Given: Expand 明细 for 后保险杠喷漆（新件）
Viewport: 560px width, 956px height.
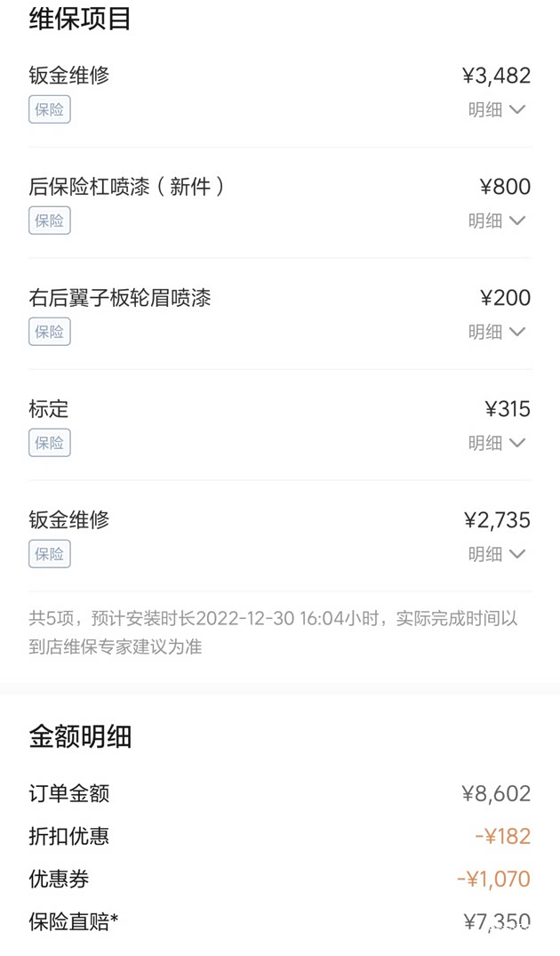Looking at the screenshot, I should 497,221.
